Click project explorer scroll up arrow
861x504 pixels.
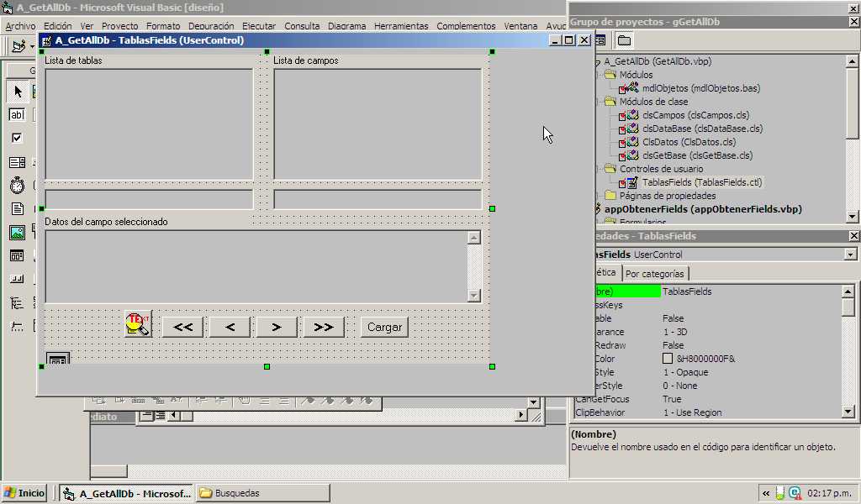[x=852, y=61]
